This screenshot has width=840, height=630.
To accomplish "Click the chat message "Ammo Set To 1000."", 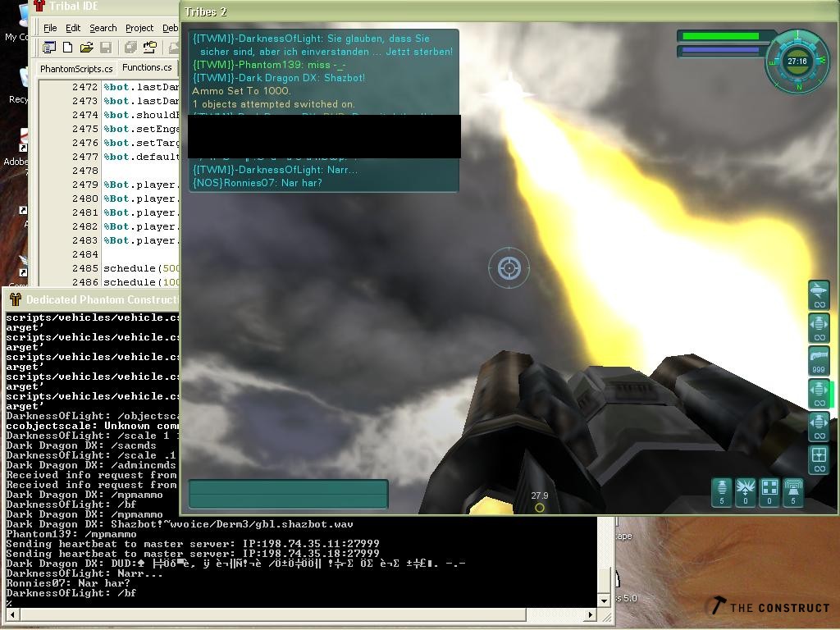I will [x=242, y=91].
